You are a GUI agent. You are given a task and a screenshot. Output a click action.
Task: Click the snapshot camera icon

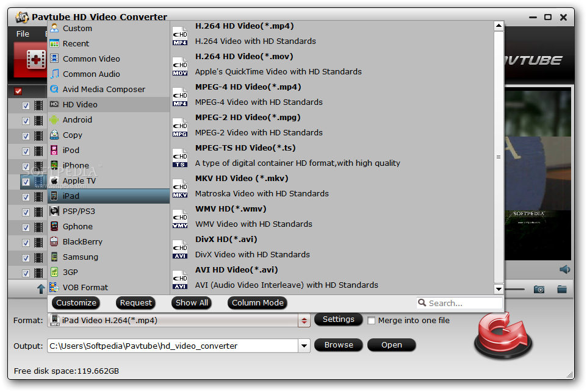point(539,289)
